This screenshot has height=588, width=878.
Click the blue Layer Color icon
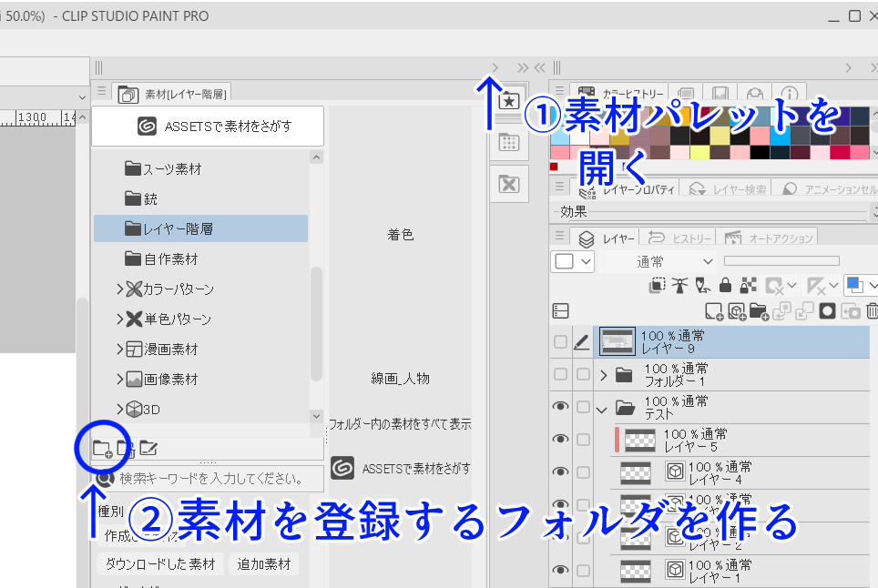pos(854,285)
